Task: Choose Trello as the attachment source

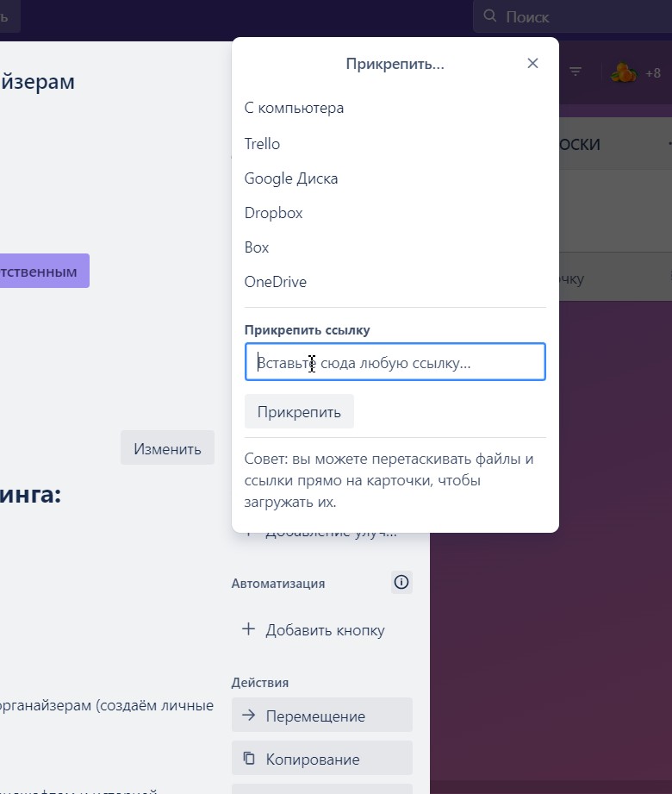Action: [262, 143]
